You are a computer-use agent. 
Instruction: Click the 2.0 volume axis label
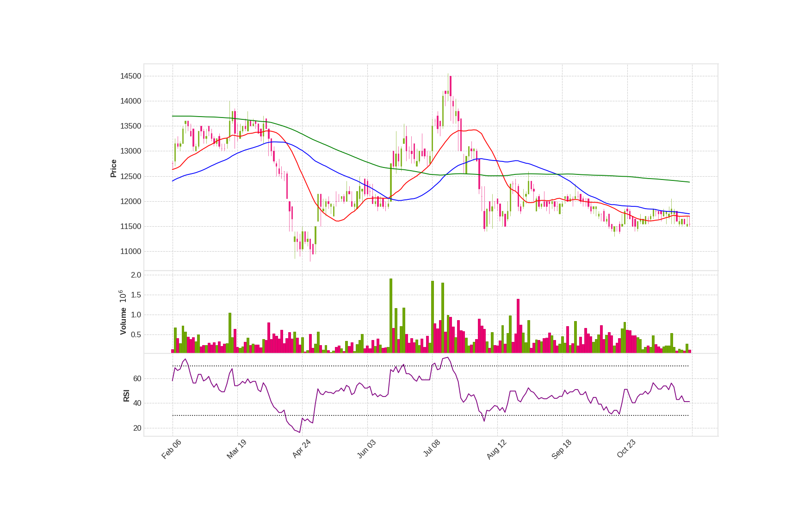pos(136,275)
